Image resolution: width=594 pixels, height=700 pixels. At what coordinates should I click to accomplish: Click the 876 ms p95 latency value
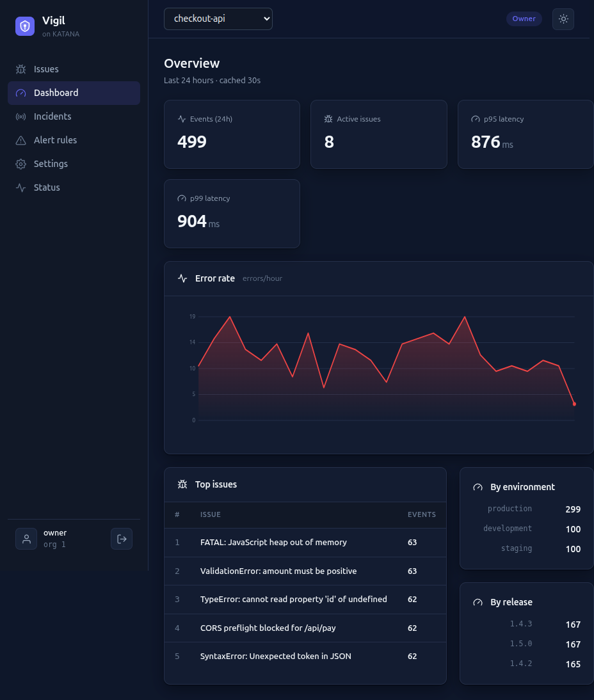492,142
